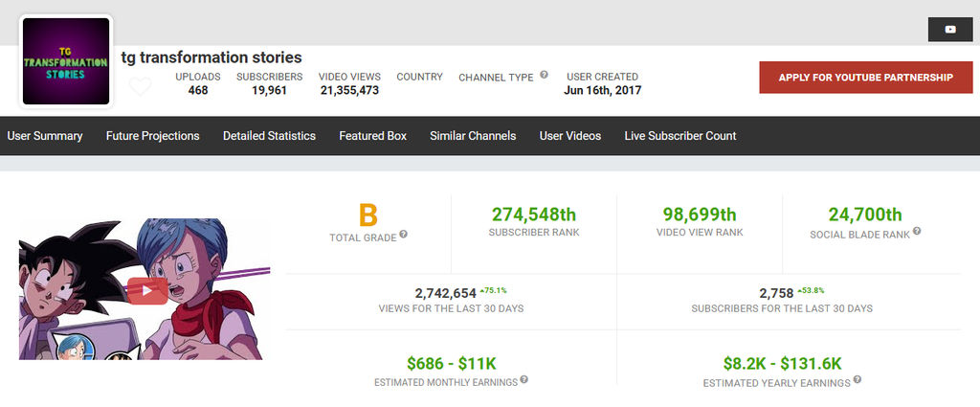
Task: Click the user created date Jun 16th, 2017
Action: [603, 90]
